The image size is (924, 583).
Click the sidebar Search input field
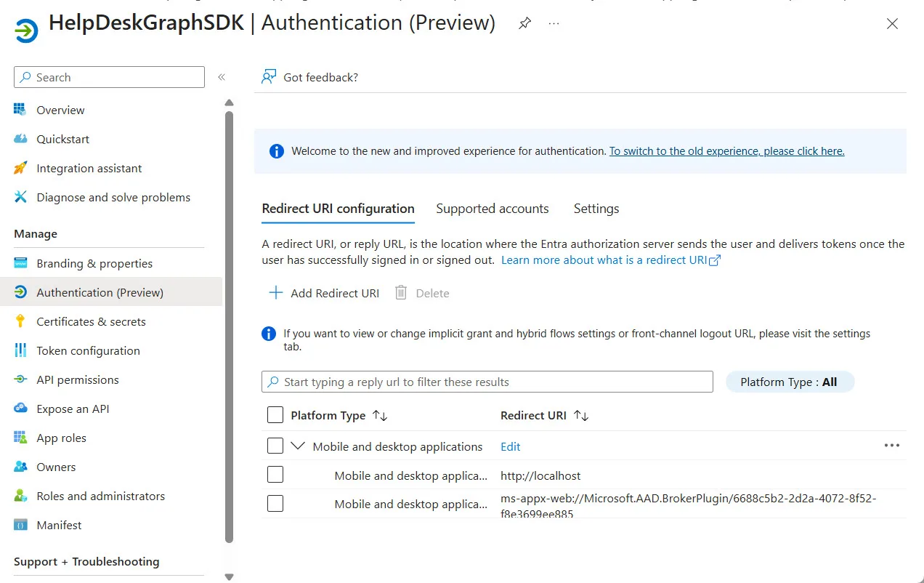[109, 77]
